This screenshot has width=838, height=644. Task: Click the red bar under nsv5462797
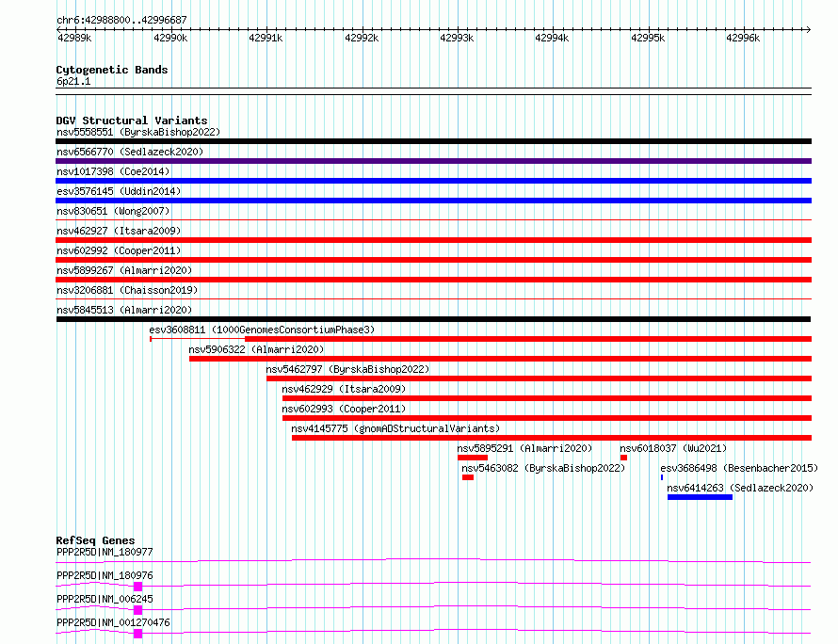click(540, 378)
